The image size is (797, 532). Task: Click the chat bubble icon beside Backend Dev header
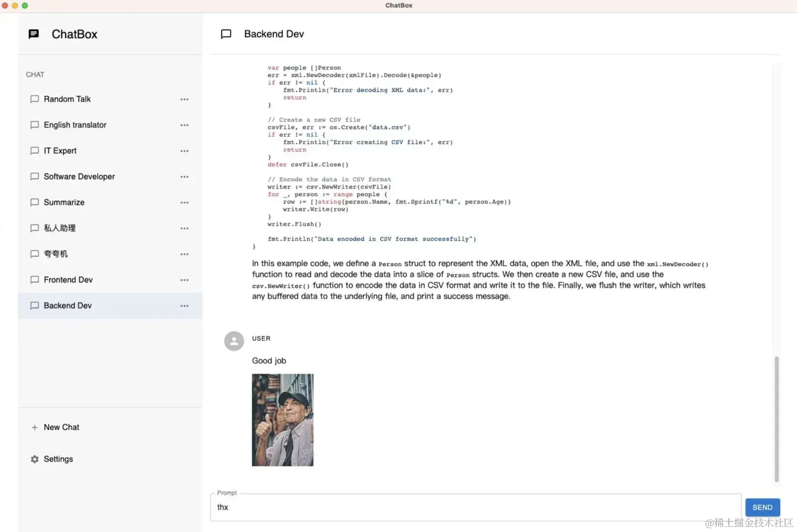[x=226, y=34]
